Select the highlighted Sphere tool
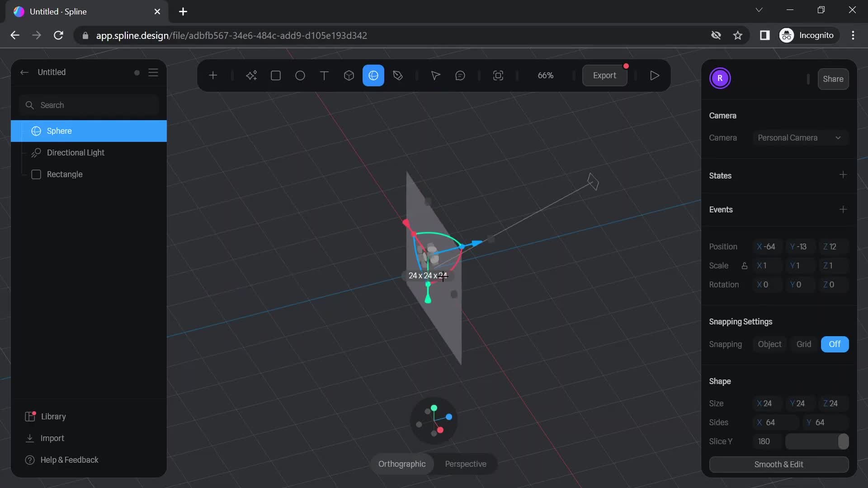 point(373,75)
